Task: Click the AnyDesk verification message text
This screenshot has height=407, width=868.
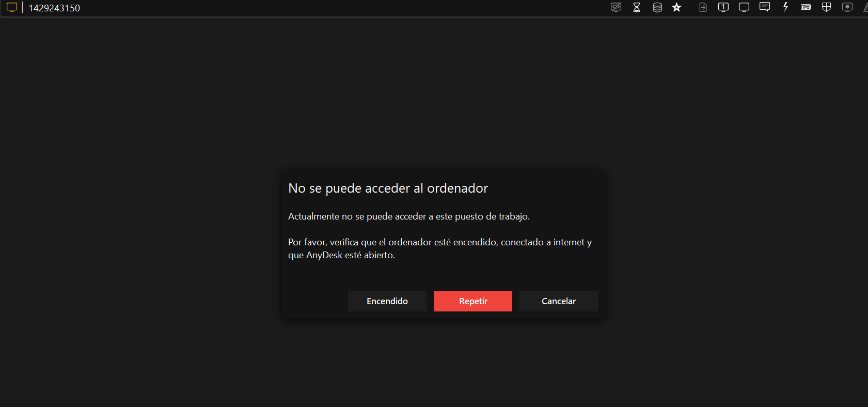Action: (439, 248)
